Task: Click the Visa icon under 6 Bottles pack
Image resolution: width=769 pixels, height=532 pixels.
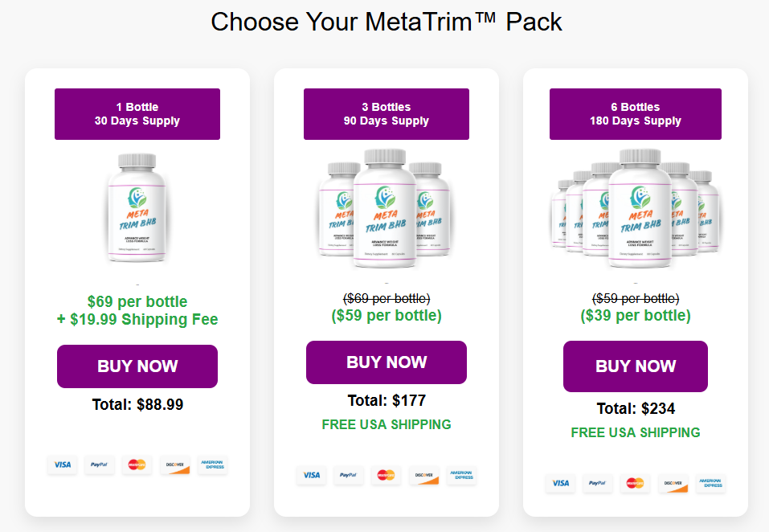Action: click(x=560, y=484)
